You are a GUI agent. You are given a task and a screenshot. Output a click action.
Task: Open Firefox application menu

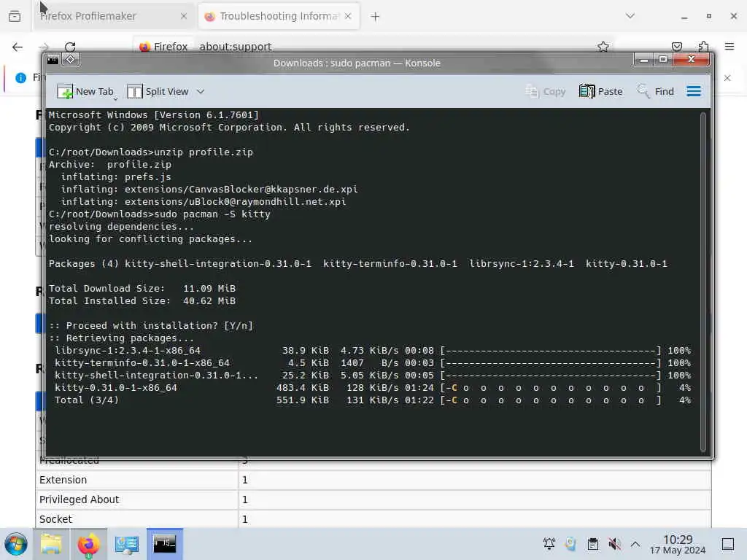(729, 47)
